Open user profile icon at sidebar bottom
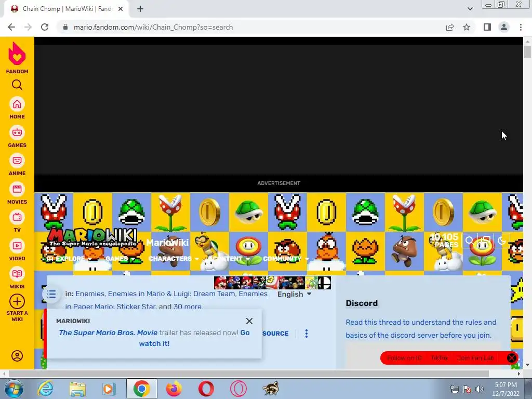This screenshot has height=399, width=532. 17,356
